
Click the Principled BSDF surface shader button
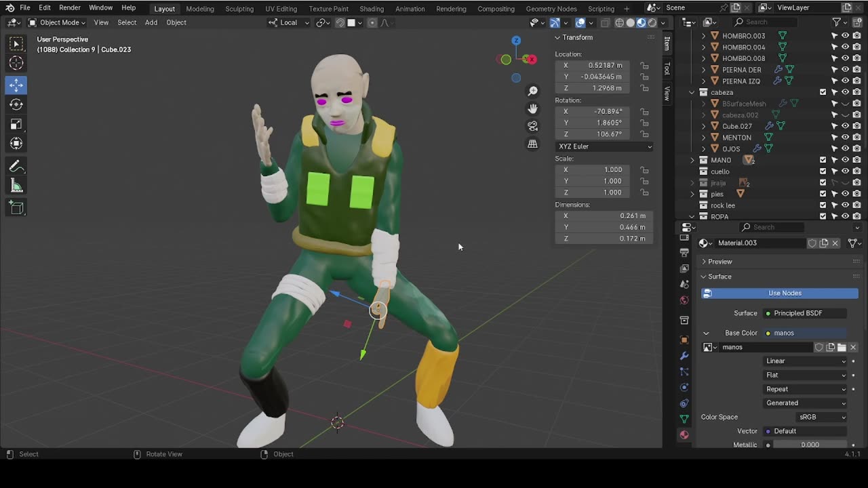(x=804, y=313)
